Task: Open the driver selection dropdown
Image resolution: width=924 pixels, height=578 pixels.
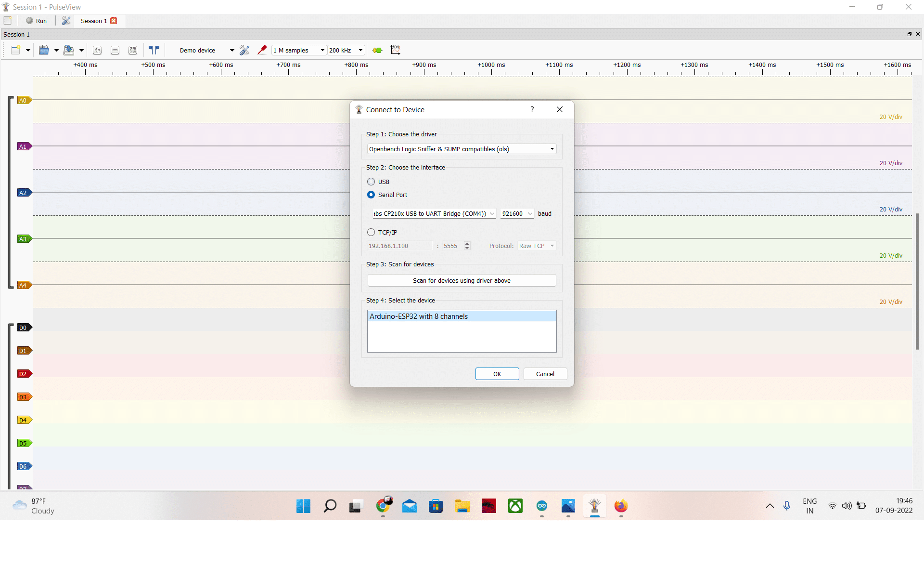Action: 462,149
